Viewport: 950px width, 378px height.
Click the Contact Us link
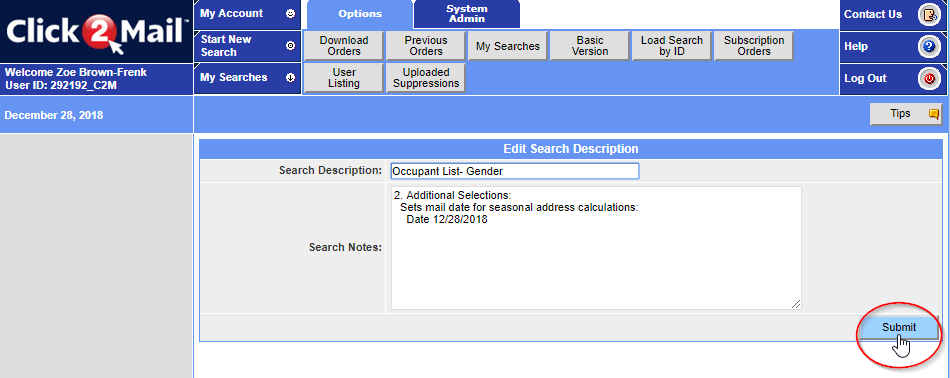click(x=872, y=15)
